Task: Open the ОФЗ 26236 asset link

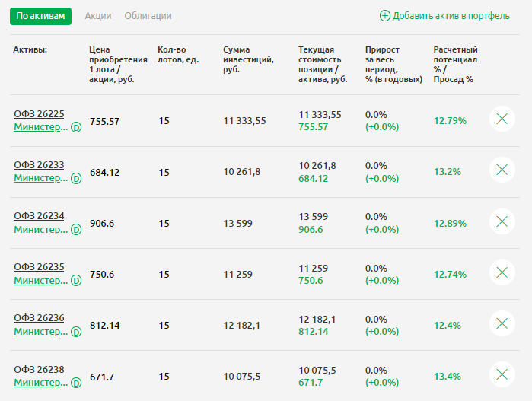Action: click(x=39, y=318)
